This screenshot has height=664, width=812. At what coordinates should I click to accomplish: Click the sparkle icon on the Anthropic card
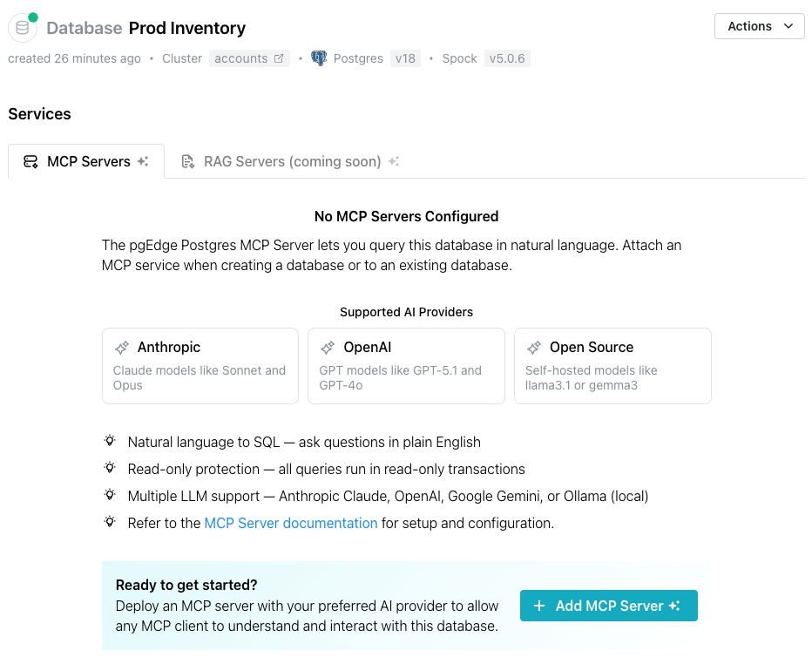pyautogui.click(x=120, y=347)
